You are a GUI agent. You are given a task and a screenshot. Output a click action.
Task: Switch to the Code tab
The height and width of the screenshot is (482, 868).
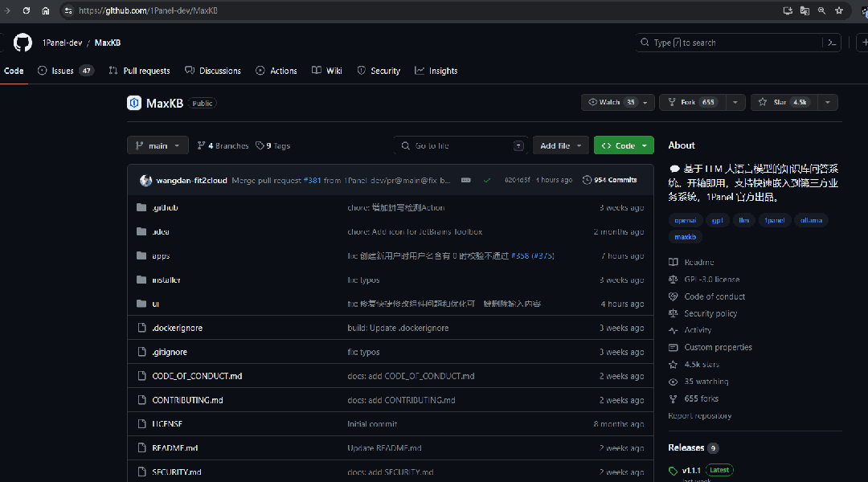(x=14, y=71)
